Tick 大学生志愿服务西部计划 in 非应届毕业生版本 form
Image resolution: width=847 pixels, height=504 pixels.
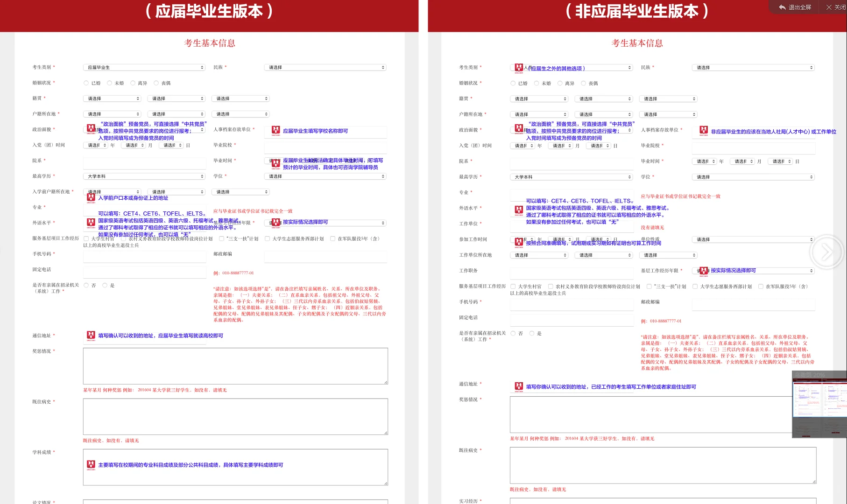click(695, 287)
